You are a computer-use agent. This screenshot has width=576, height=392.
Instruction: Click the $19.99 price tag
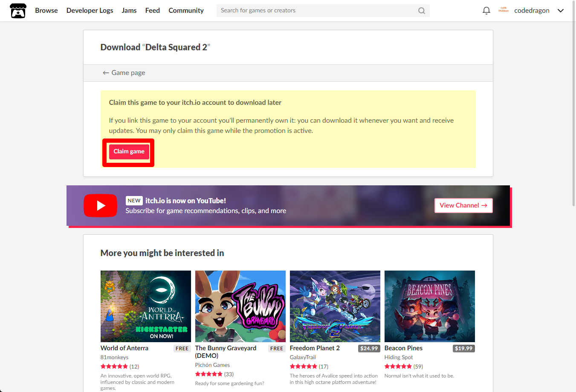pyautogui.click(x=464, y=349)
